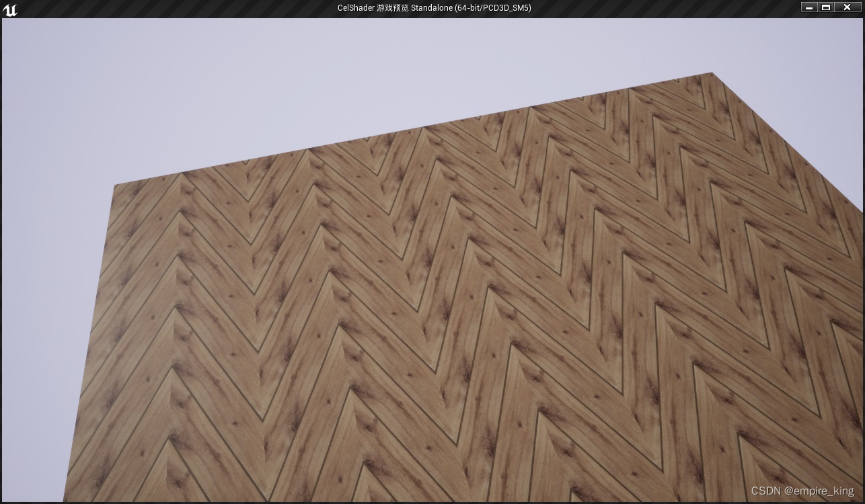
Task: Minimize the CelShader preview window
Action: tap(810, 7)
